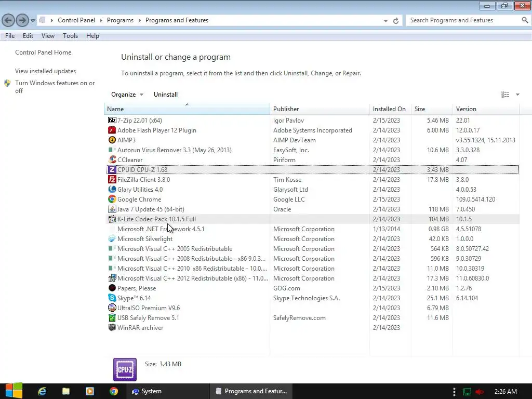Expand the address bar history dropdown
Viewport: 532px width, 399px height.
coord(385,21)
